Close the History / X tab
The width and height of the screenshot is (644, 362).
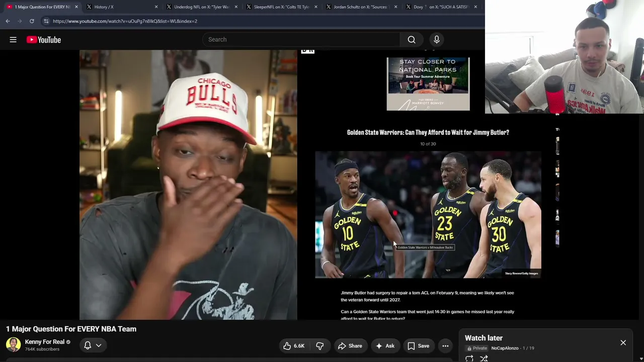pyautogui.click(x=156, y=7)
